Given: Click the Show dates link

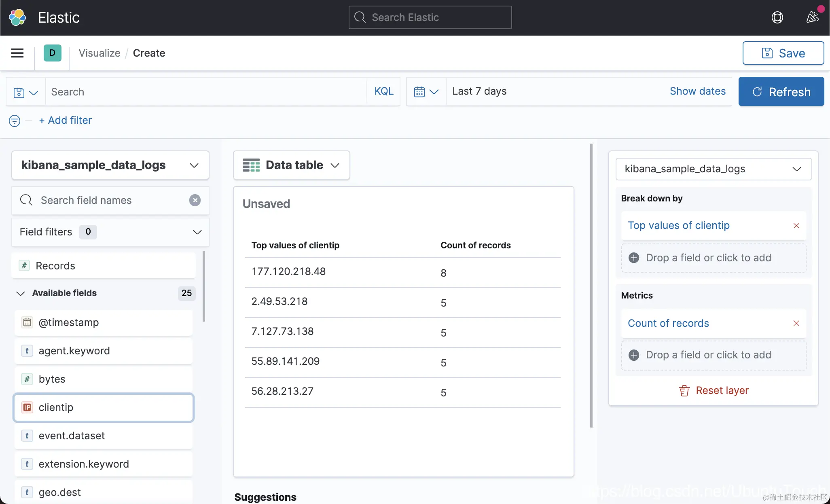Looking at the screenshot, I should tap(697, 91).
